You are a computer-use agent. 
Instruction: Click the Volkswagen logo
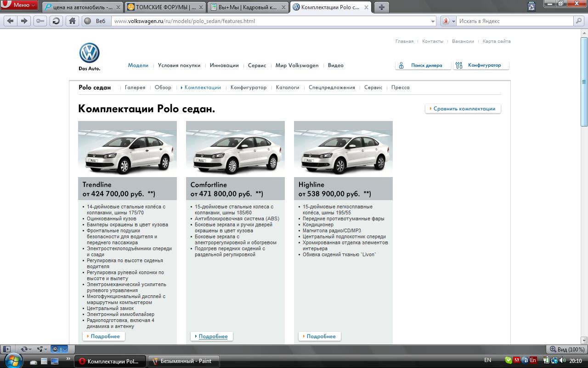[89, 54]
